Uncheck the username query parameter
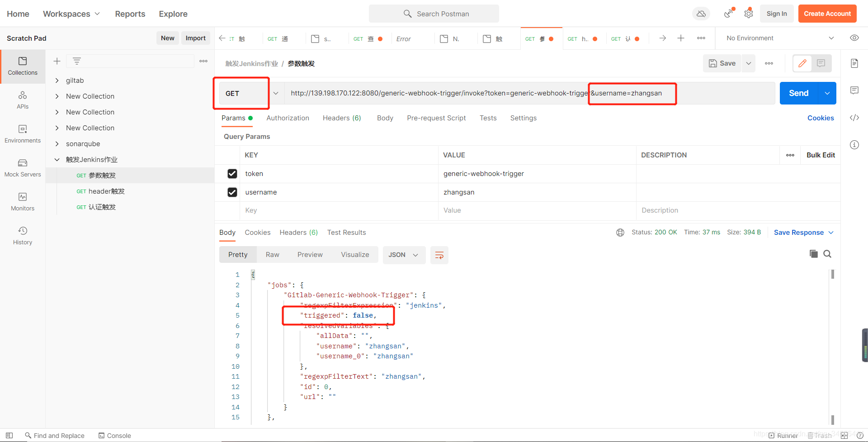The image size is (868, 442). point(232,192)
